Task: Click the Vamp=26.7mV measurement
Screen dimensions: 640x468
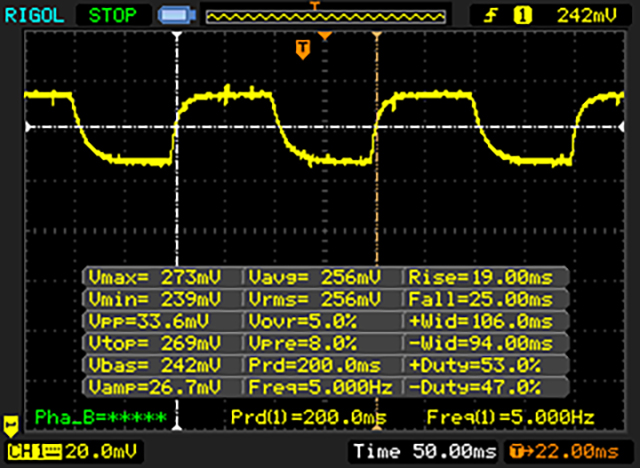Action: (155, 387)
